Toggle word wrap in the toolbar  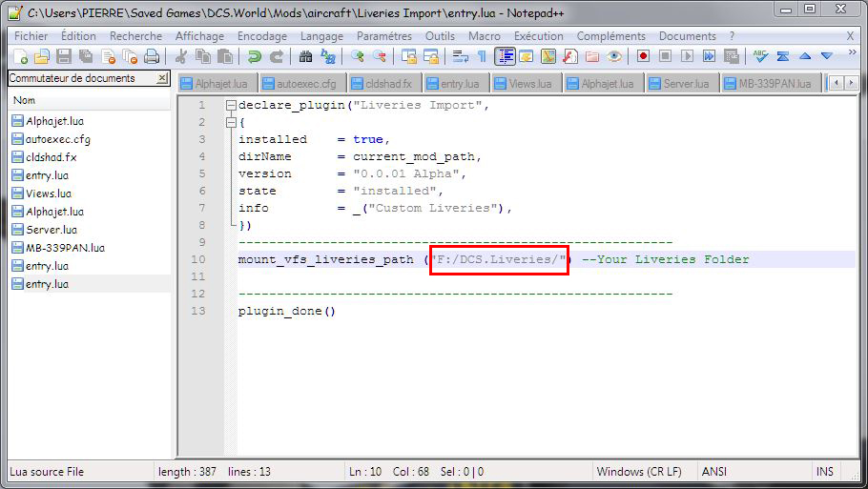tap(460, 56)
